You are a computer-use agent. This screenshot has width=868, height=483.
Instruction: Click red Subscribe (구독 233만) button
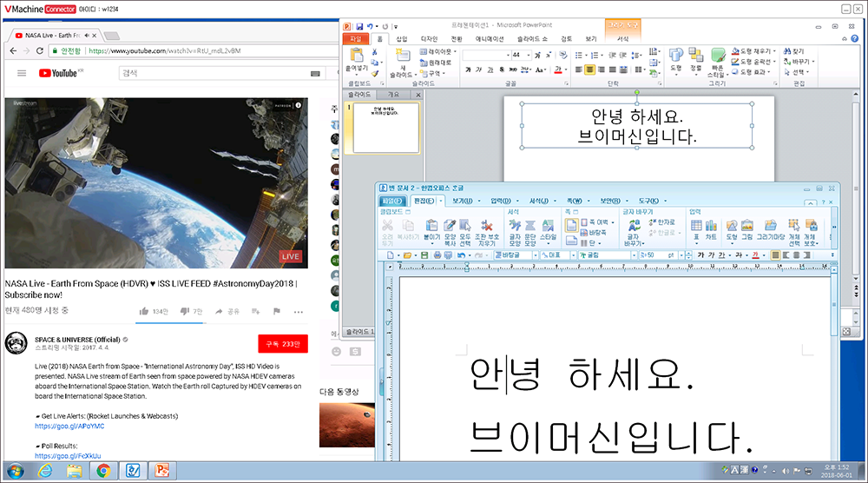[283, 344]
